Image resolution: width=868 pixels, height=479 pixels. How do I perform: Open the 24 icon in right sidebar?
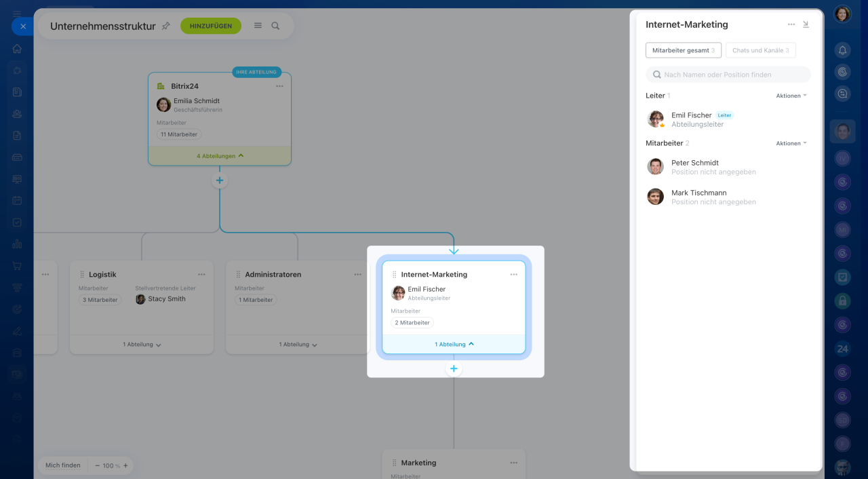[842, 349]
